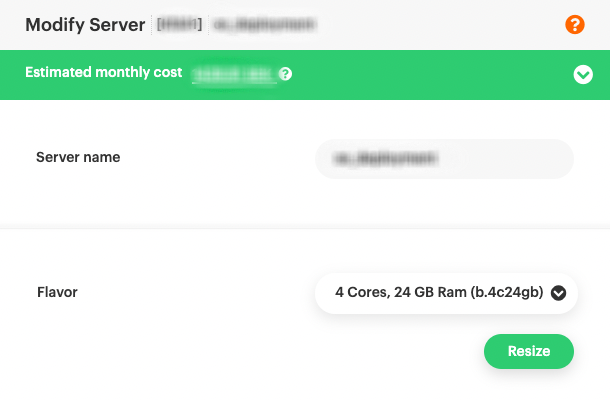Click the 'Server name' field label
Viewport: 610px width, 400px height.
(78, 157)
